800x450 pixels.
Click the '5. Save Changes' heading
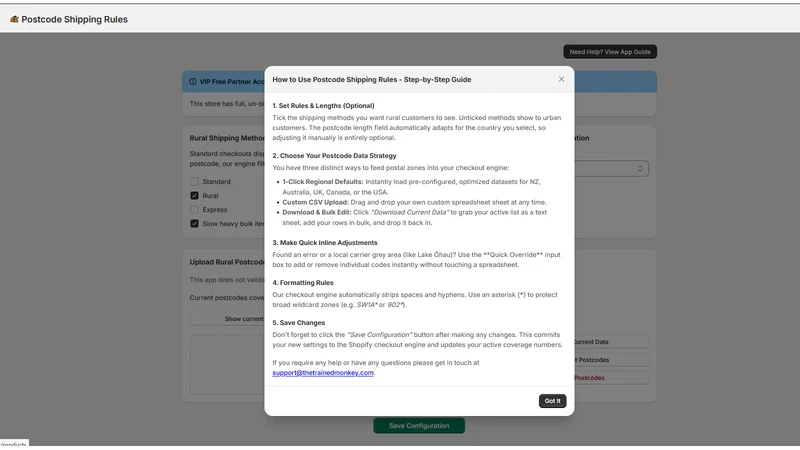point(298,323)
